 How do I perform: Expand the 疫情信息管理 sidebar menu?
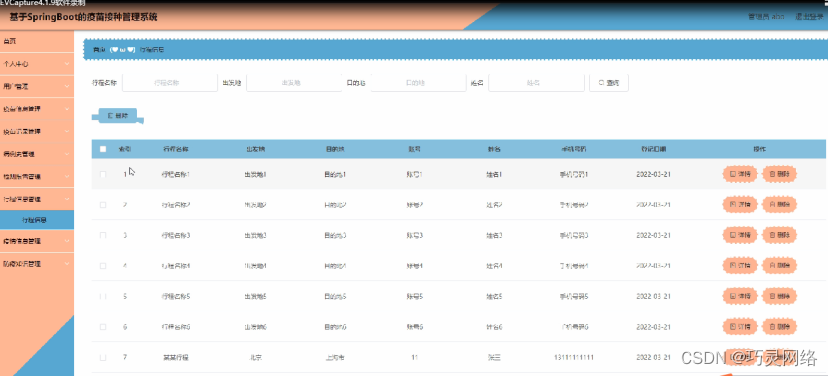point(37,241)
